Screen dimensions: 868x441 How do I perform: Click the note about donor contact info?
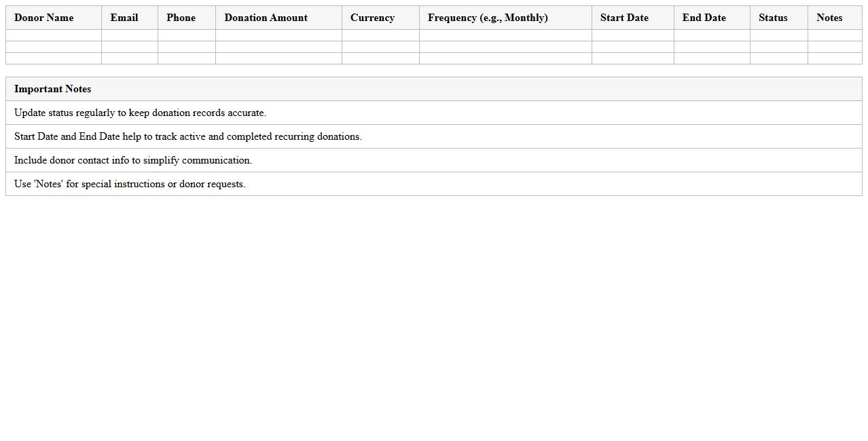pos(133,160)
